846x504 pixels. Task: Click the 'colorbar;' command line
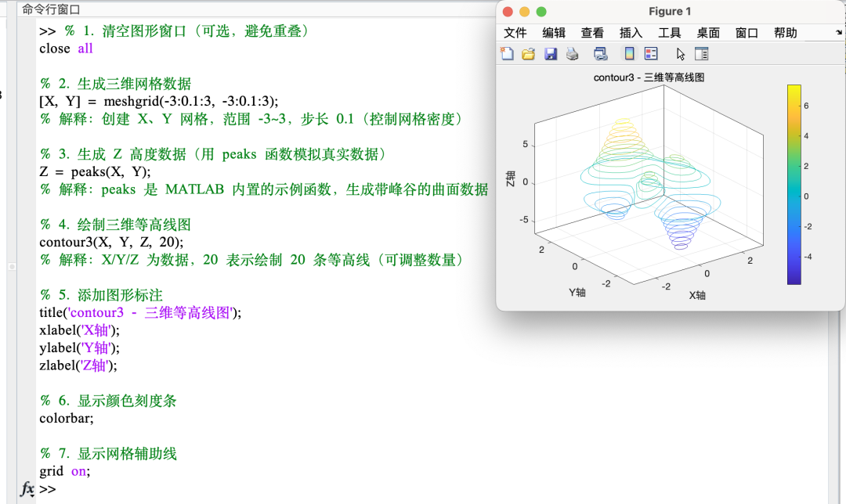click(67, 418)
